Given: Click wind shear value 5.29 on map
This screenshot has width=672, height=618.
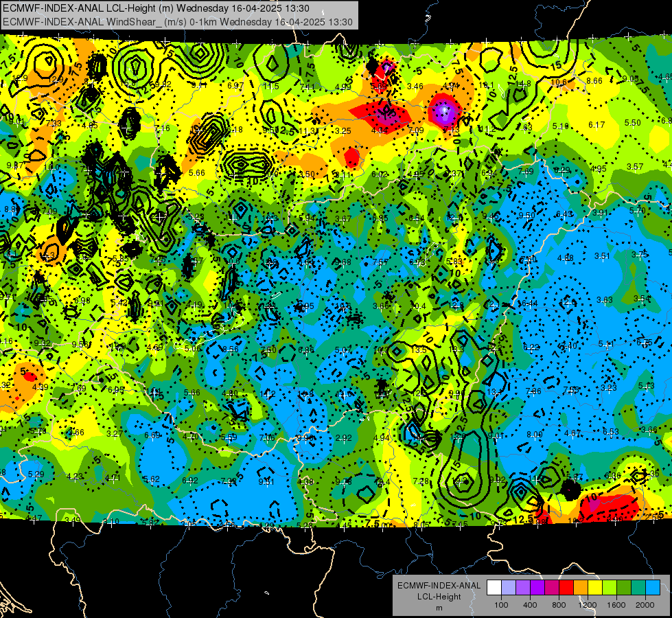Looking at the screenshot, I should pos(36,474).
